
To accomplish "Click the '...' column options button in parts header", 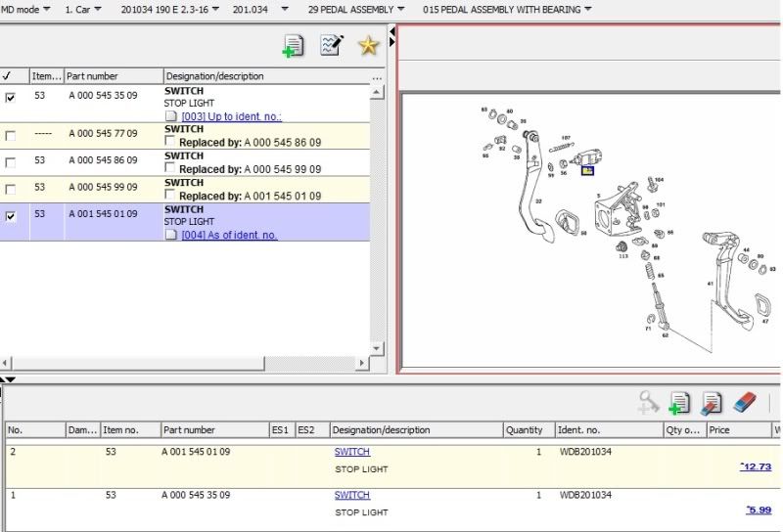I will click(377, 78).
